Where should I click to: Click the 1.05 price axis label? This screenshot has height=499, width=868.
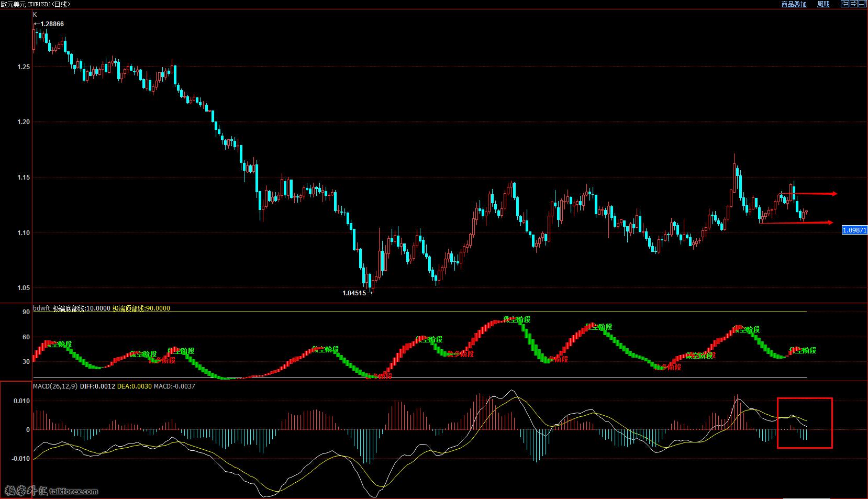(x=23, y=288)
